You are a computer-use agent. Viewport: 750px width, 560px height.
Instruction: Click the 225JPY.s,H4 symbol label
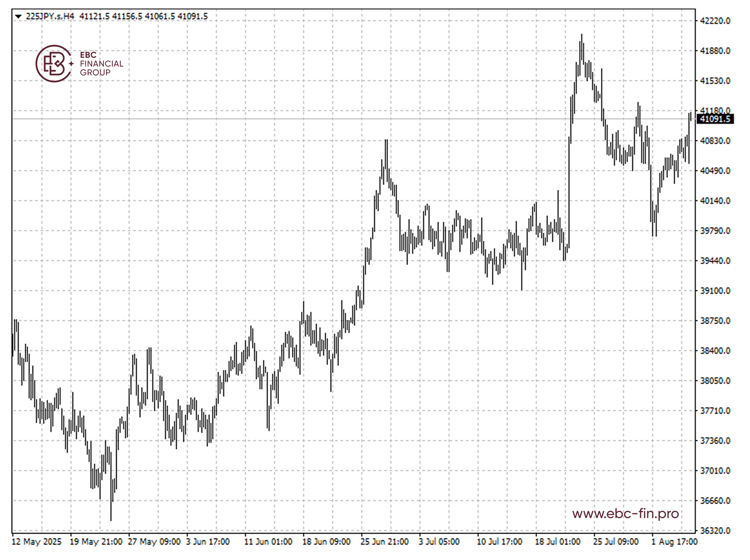50,16
